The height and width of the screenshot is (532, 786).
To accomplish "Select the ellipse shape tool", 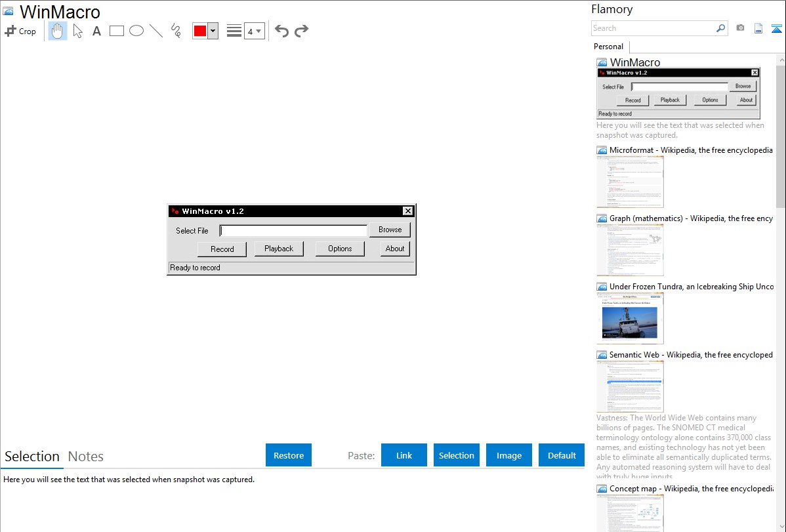I will pos(136,31).
